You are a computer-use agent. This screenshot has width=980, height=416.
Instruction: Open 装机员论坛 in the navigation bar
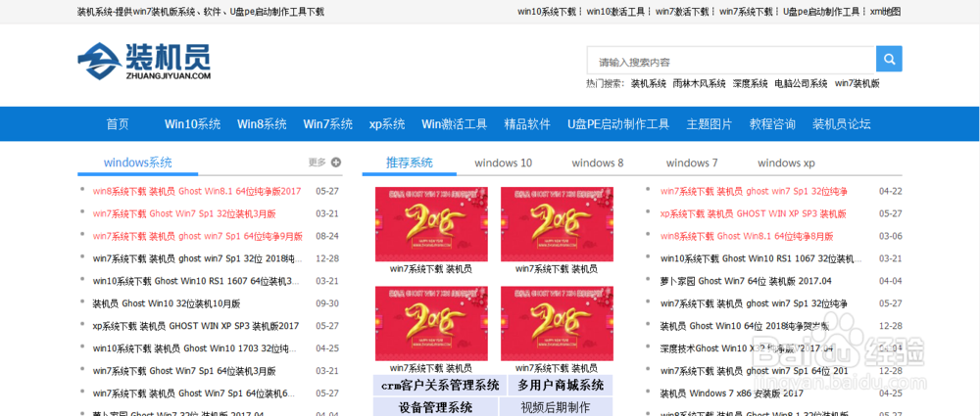point(841,123)
